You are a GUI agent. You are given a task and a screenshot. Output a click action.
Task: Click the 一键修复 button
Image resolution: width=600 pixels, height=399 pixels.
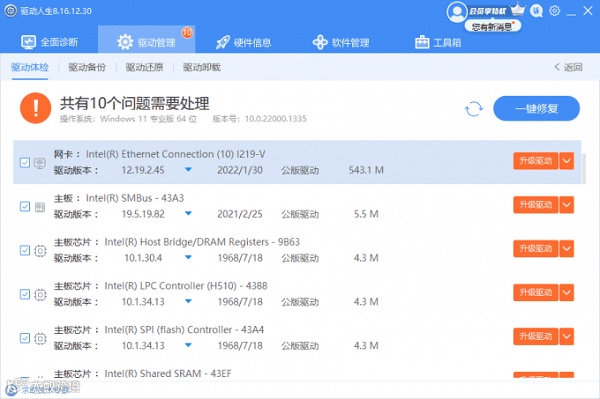536,109
